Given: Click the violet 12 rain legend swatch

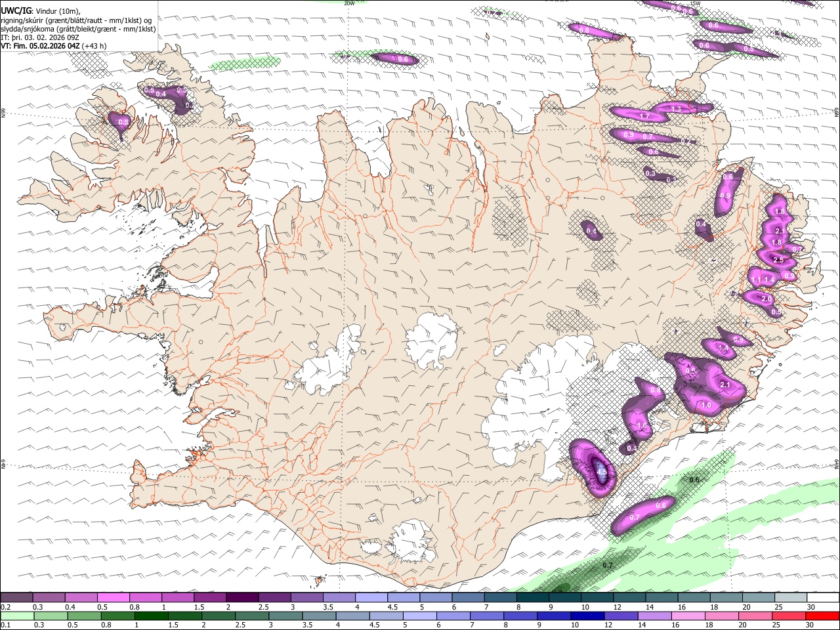Looking at the screenshot, I should (x=621, y=616).
